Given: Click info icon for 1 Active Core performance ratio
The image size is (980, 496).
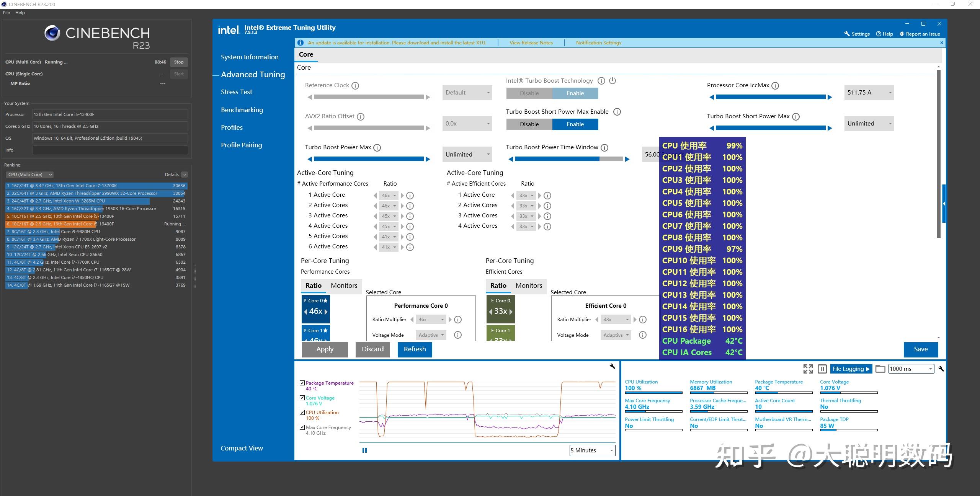Looking at the screenshot, I should click(410, 196).
